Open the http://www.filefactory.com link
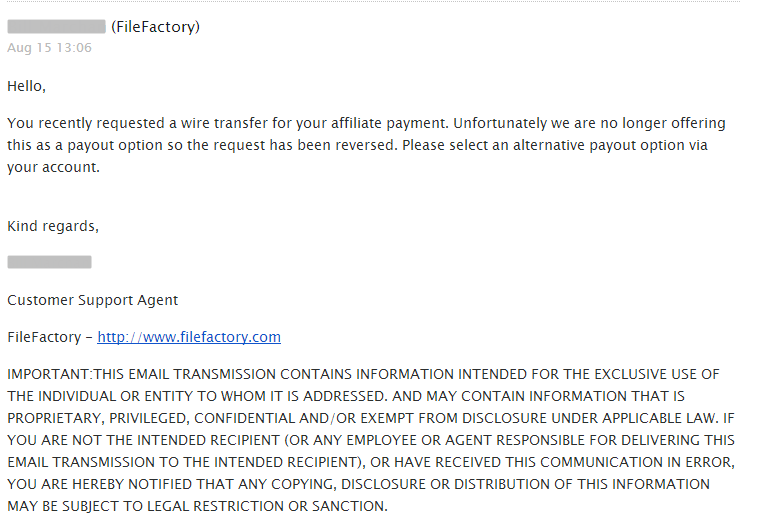 [189, 337]
